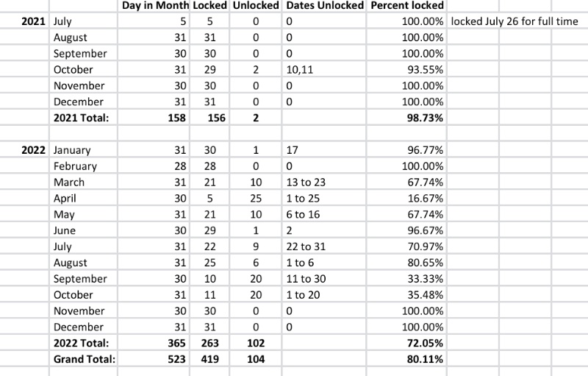Click the March dates cell '13 to 23'
The width and height of the screenshot is (588, 376).
pyautogui.click(x=324, y=182)
